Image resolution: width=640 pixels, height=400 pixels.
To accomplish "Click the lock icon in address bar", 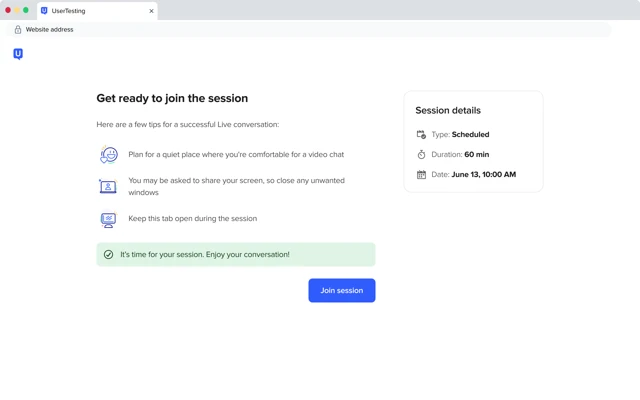I will 18,29.
